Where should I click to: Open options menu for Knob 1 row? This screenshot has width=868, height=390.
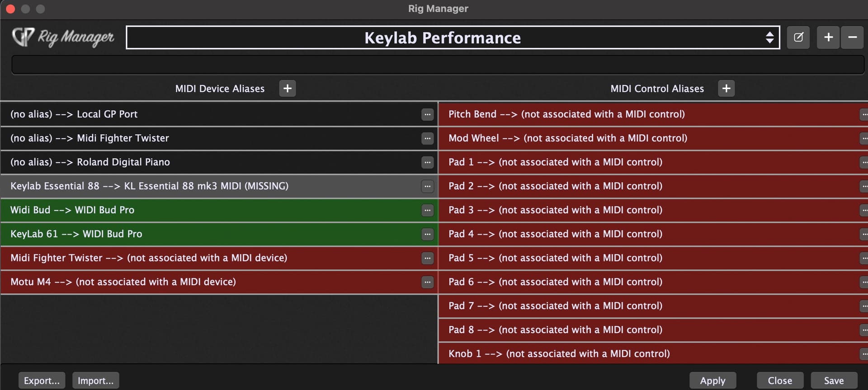(x=864, y=354)
